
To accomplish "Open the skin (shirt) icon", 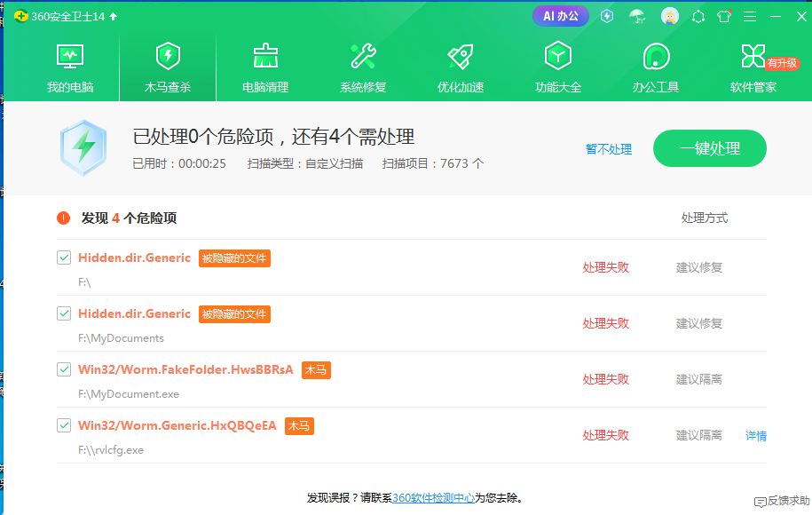I will [724, 17].
